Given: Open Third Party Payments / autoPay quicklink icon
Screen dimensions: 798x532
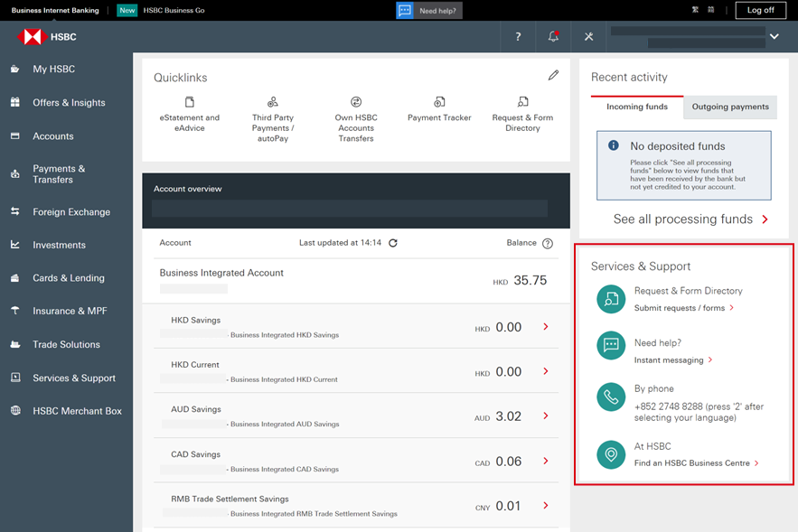Looking at the screenshot, I should 273,102.
